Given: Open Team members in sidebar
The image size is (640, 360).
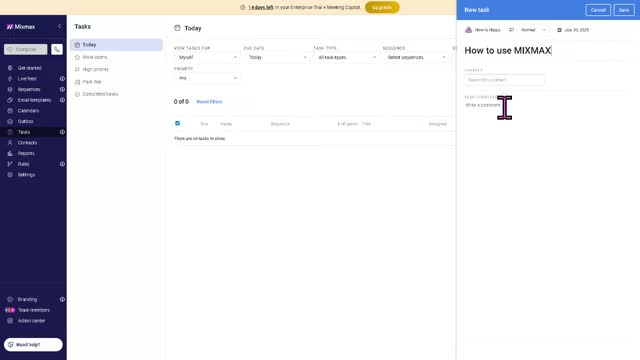Looking at the screenshot, I should click(x=33, y=310).
